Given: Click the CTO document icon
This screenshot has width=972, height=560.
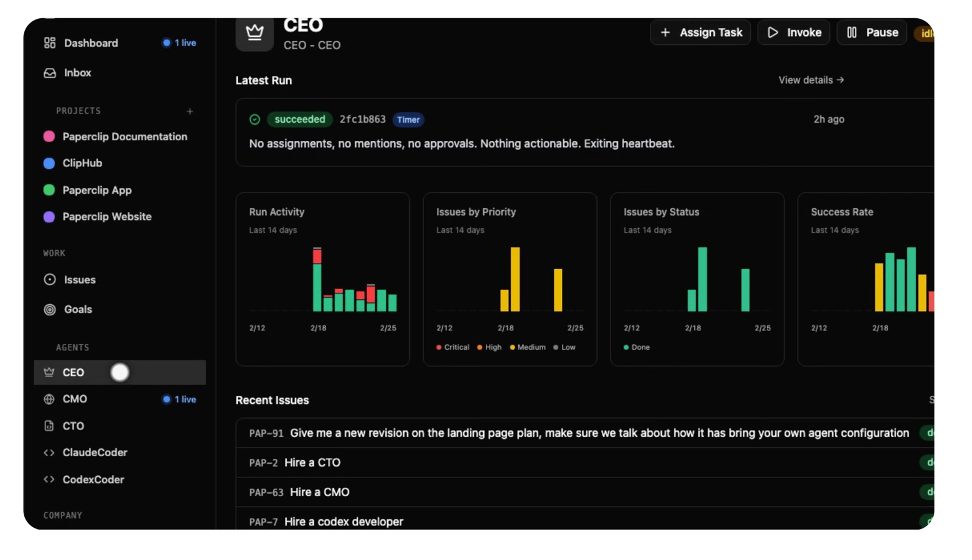Looking at the screenshot, I should click(x=49, y=426).
